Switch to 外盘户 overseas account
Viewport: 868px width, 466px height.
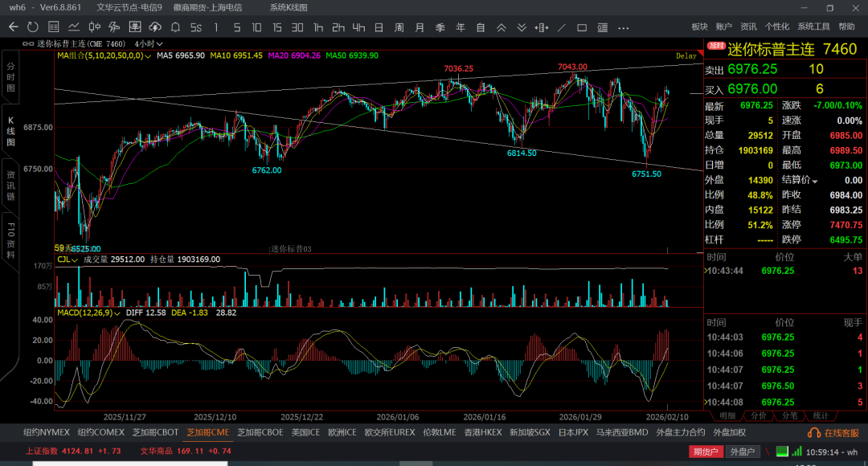tap(742, 452)
